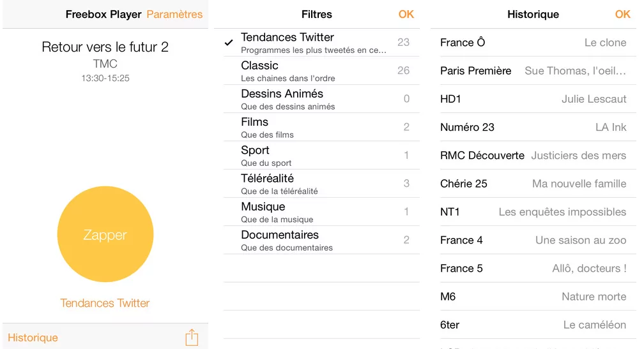
Task: Select Paris Première history row
Action: (x=533, y=71)
